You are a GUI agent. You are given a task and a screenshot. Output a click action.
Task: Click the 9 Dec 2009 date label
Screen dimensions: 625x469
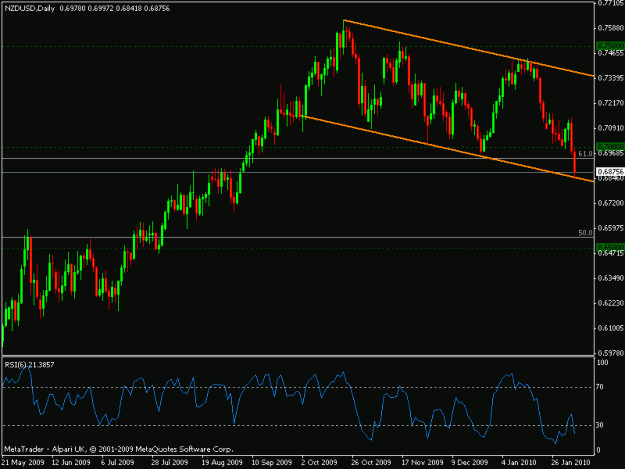(470, 463)
